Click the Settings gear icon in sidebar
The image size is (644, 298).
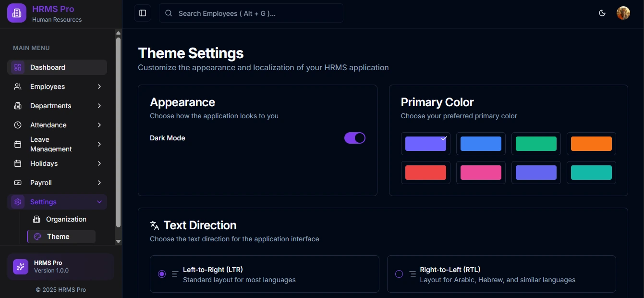coord(18,202)
